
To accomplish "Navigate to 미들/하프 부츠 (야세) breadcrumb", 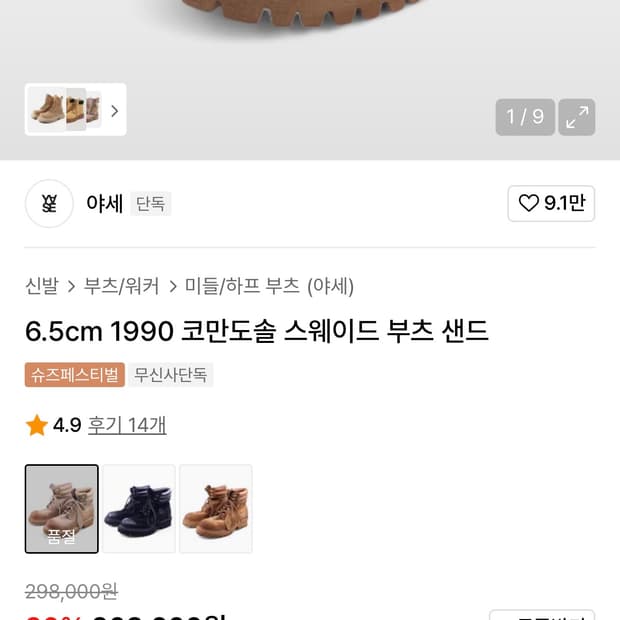I will click(269, 286).
